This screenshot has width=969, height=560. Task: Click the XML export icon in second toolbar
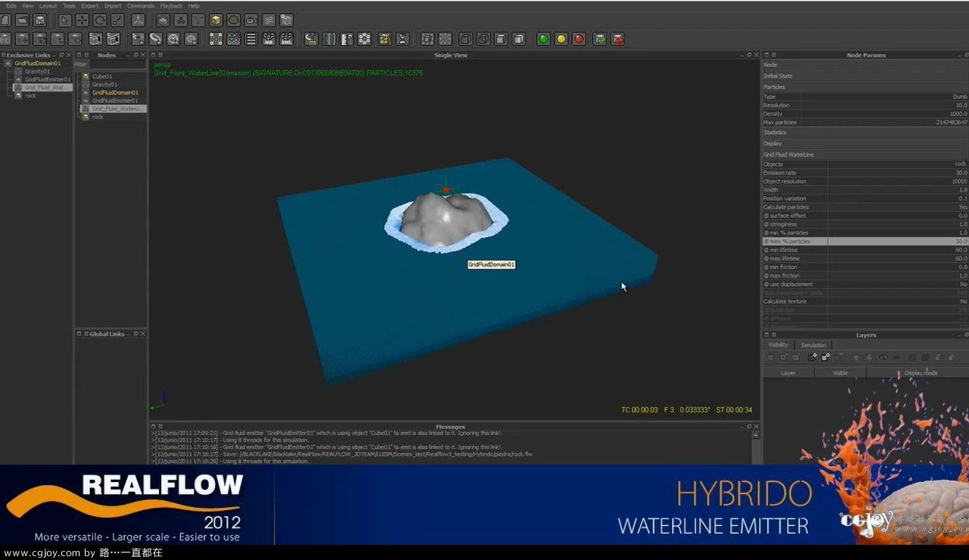pyautogui.click(x=287, y=39)
